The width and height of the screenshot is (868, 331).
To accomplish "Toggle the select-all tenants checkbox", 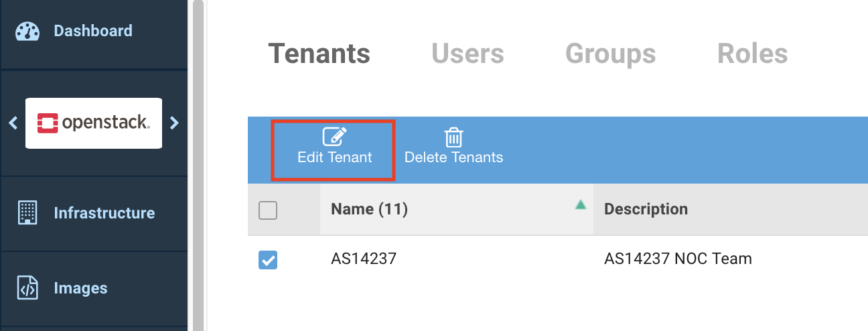I will (x=268, y=210).
